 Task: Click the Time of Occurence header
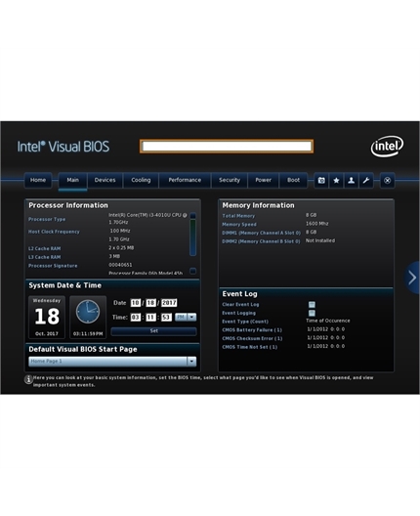tap(328, 321)
